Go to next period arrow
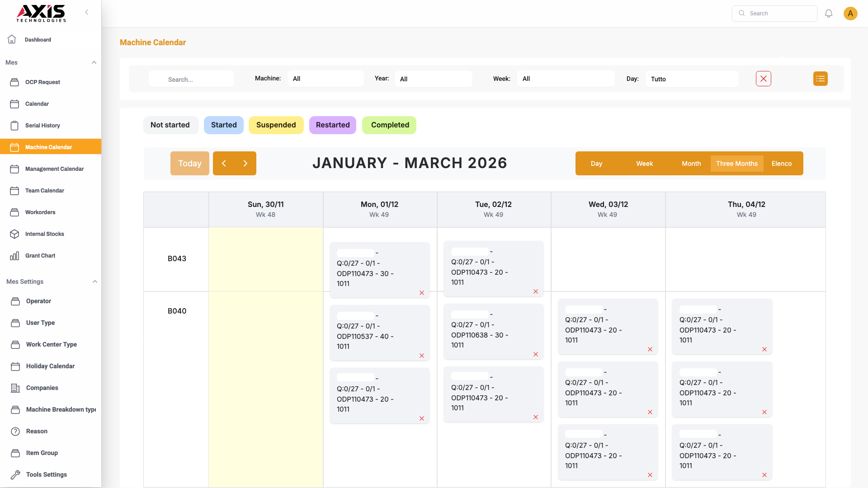This screenshot has width=868, height=488. (x=245, y=164)
